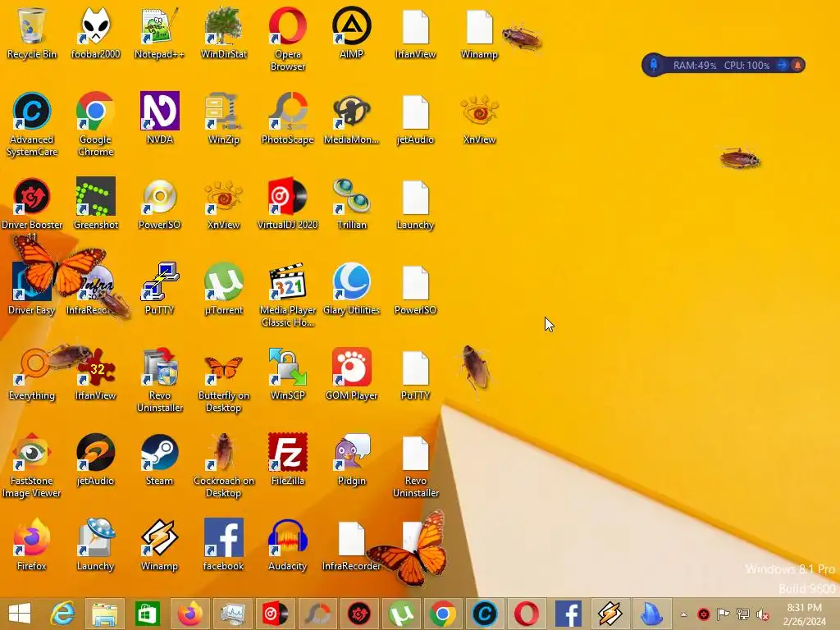The width and height of the screenshot is (840, 630).
Task: Select the Driver Easy desktop shortcut
Action: (x=32, y=289)
